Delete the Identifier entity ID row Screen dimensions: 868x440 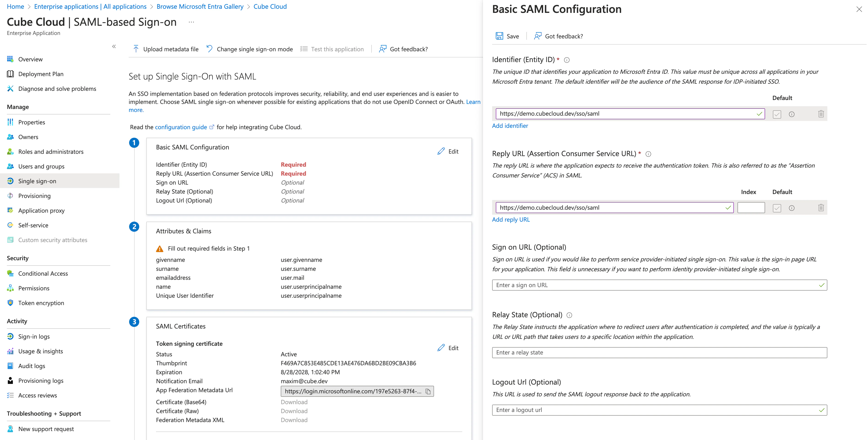click(821, 114)
